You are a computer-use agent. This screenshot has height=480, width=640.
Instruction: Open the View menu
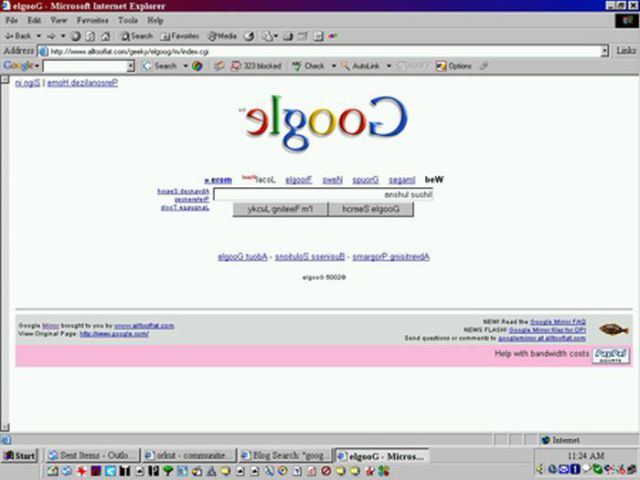coord(58,20)
